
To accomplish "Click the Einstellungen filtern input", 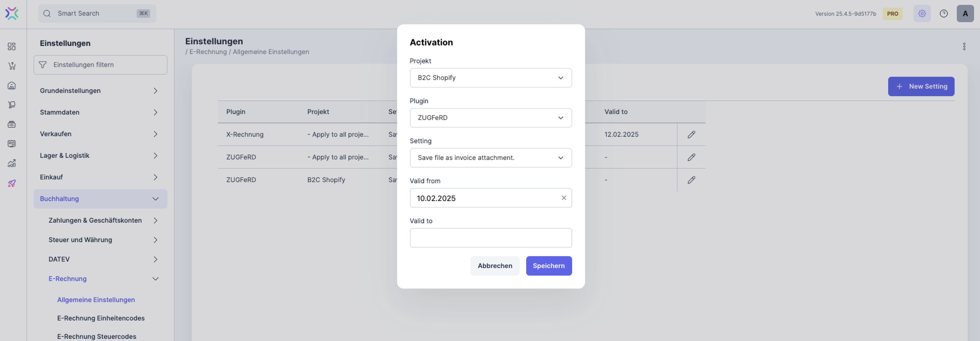I will (106, 65).
